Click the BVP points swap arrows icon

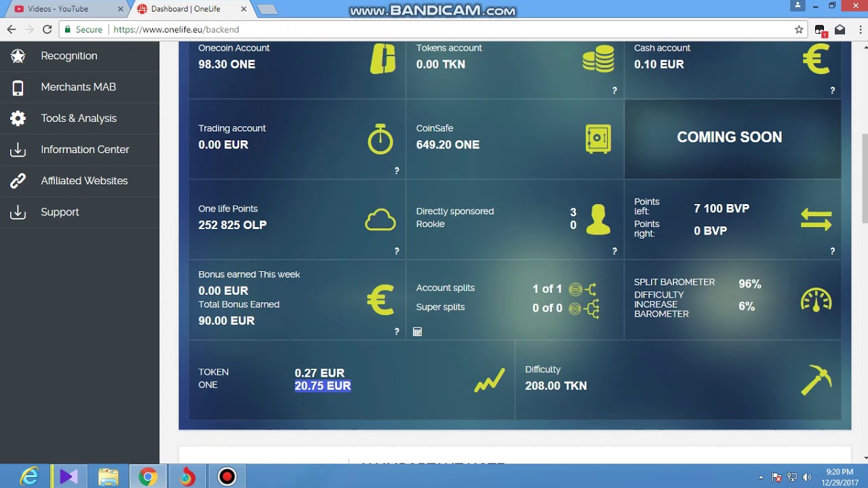point(816,220)
